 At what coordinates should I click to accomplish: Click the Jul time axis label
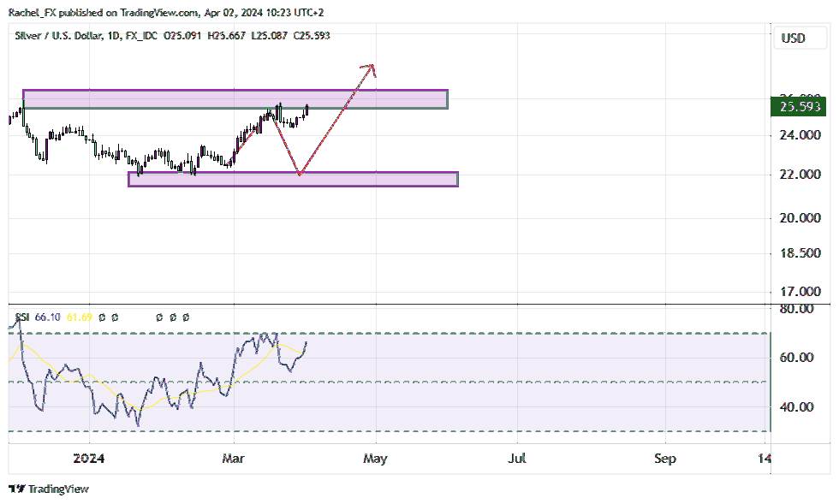[517, 459]
